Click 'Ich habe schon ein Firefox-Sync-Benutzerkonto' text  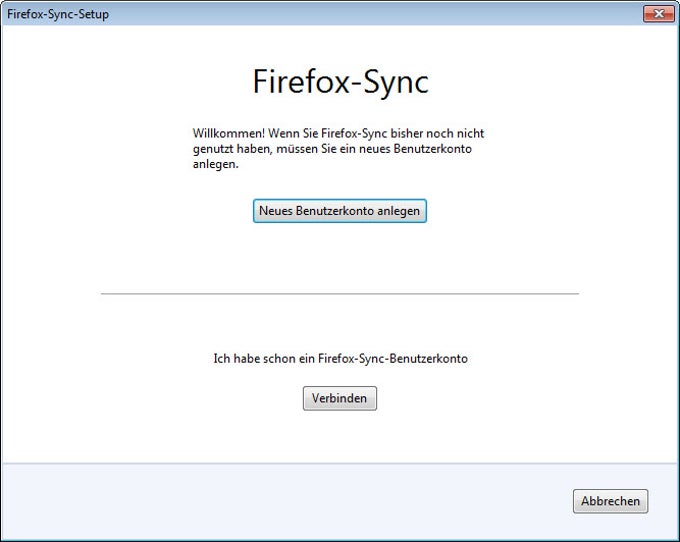coord(340,359)
